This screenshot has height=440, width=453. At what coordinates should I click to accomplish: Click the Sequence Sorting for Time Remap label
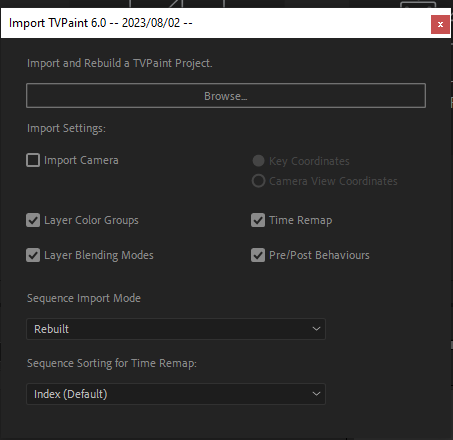(112, 363)
